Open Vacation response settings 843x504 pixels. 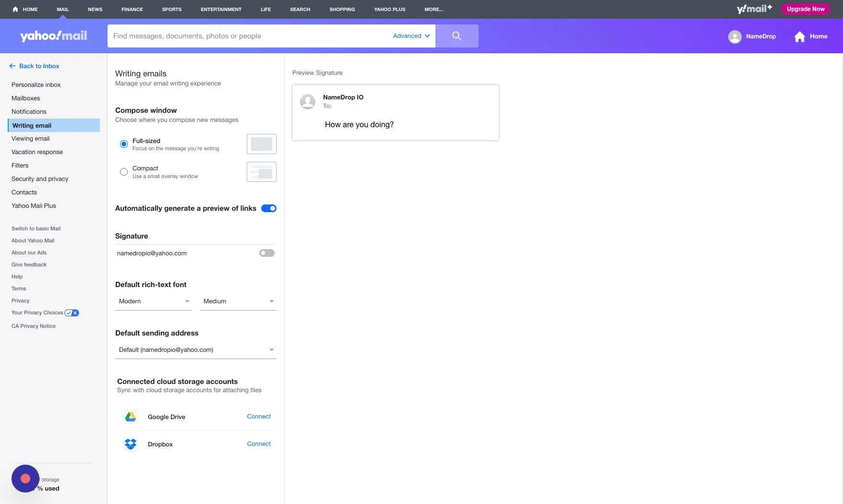click(37, 152)
